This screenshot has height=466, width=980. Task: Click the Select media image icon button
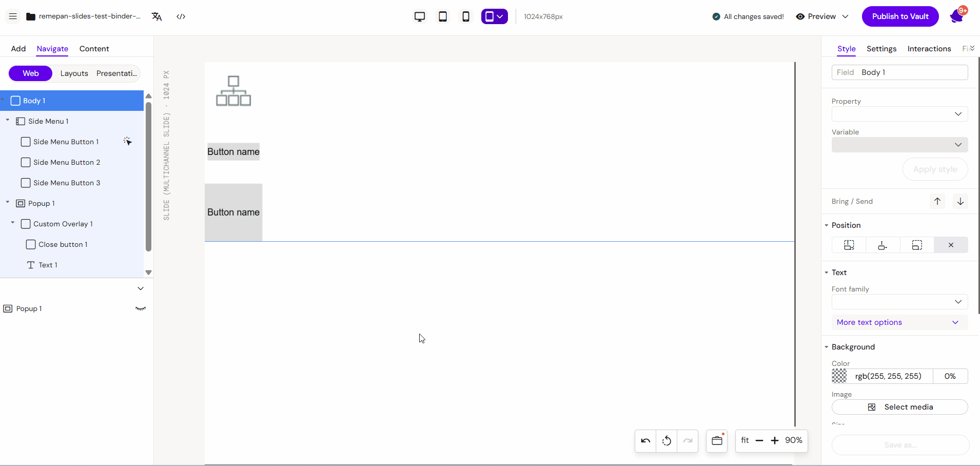pos(900,407)
